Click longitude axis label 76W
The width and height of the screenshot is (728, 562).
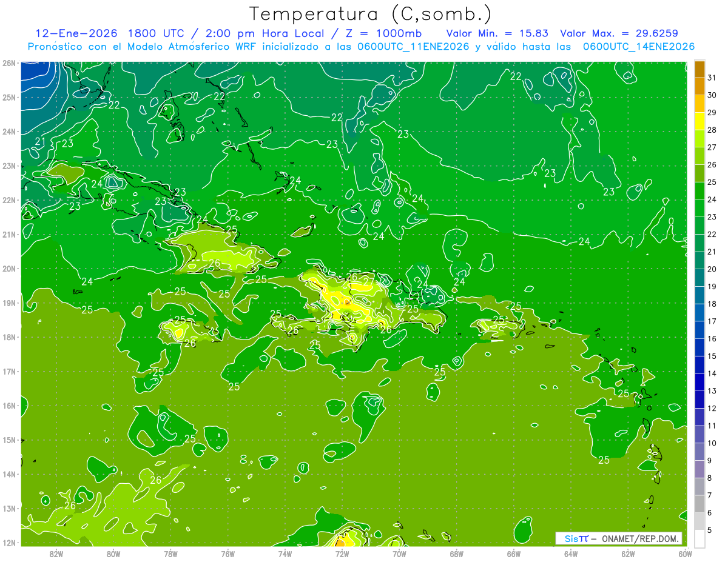(228, 554)
